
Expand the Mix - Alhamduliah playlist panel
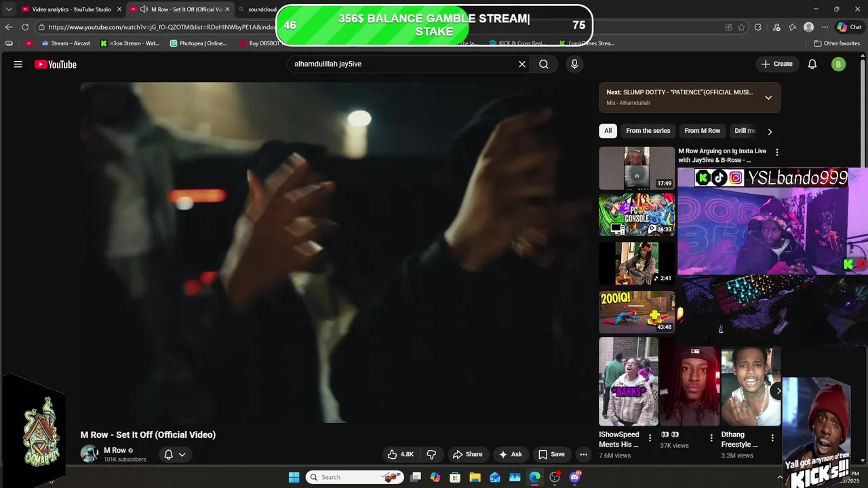768,98
